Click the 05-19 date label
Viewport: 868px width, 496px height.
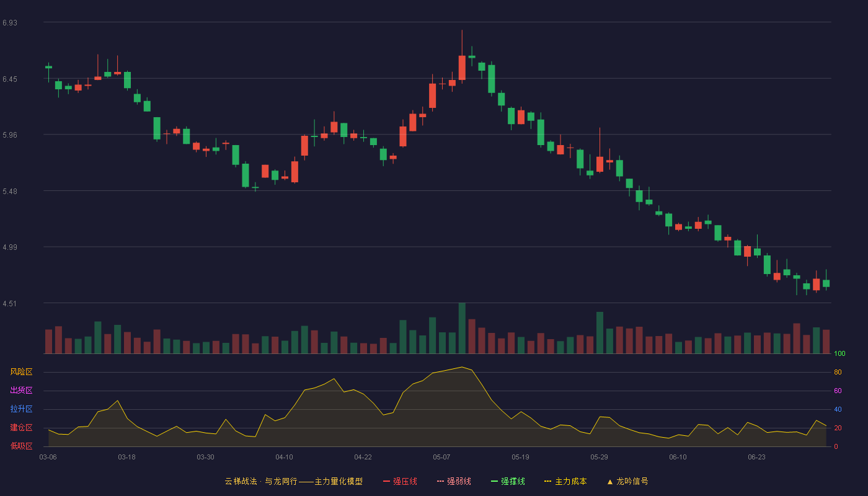[520, 457]
